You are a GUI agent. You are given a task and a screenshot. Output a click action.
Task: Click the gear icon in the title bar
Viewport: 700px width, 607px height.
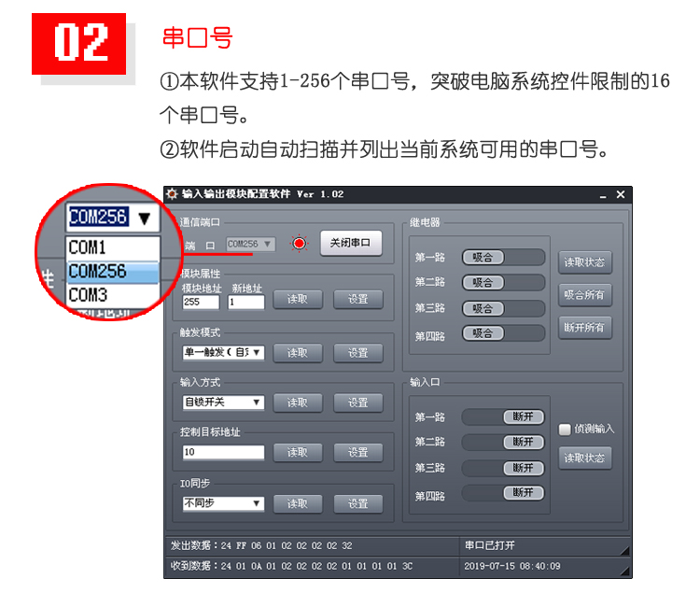[172, 194]
